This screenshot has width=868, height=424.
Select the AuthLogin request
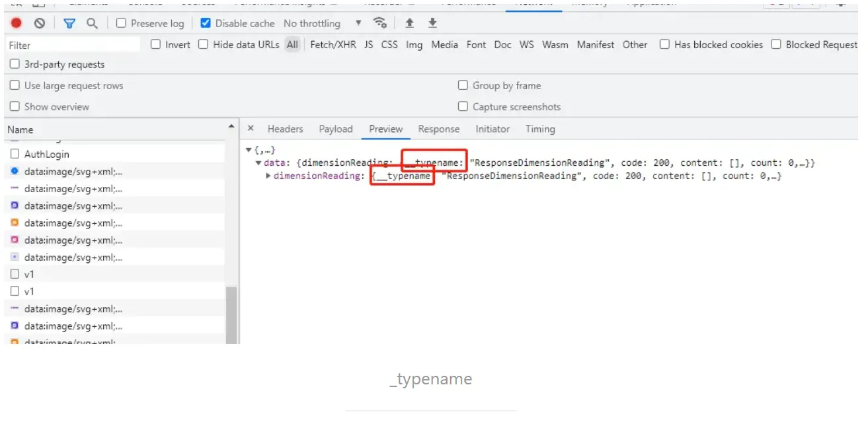point(114,154)
